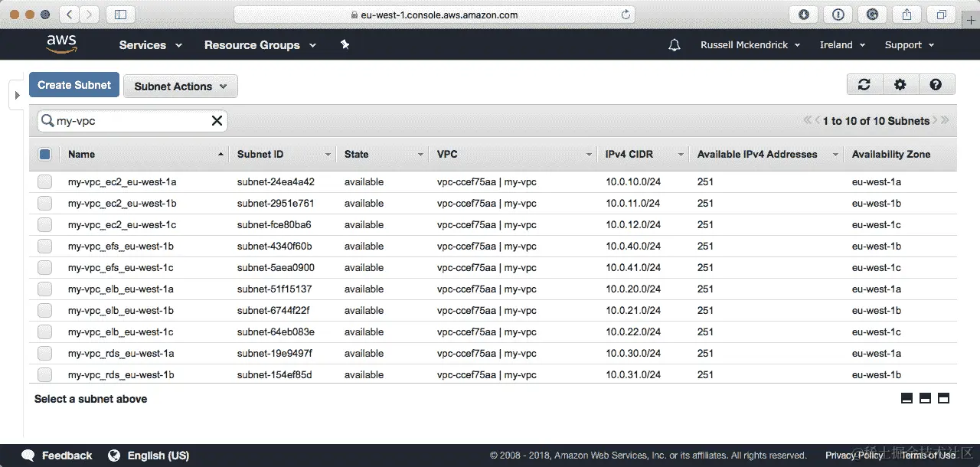Image resolution: width=980 pixels, height=467 pixels.
Task: Select checkbox for my-vpc_rds_eu-west-1b
Action: coord(44,375)
